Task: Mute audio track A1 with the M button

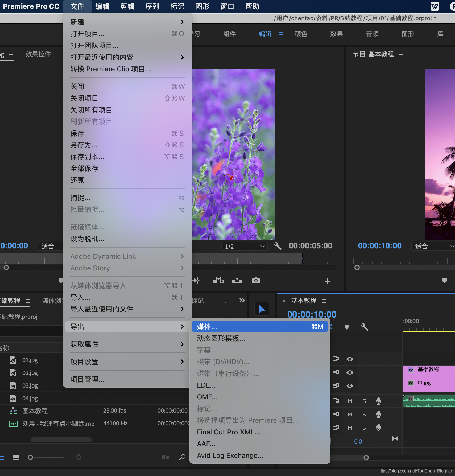Action: 349,401
